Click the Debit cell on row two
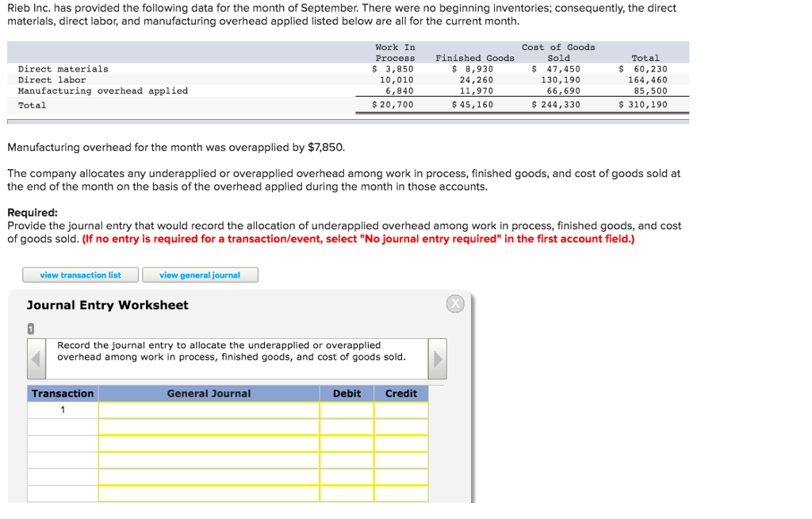The height and width of the screenshot is (519, 812). pyautogui.click(x=347, y=425)
